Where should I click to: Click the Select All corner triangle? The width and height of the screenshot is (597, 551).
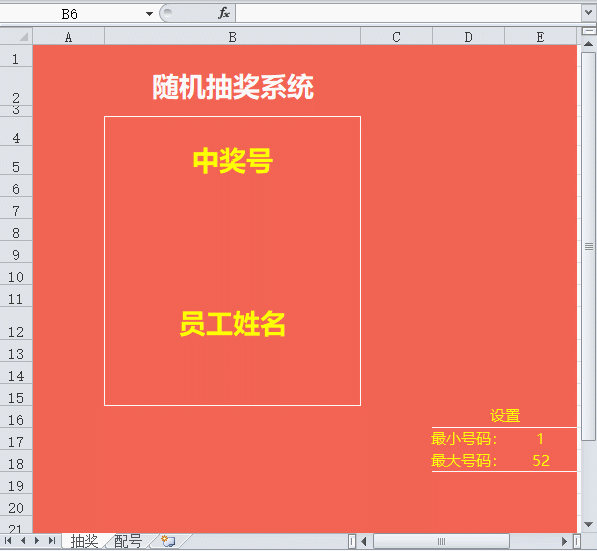click(16, 37)
